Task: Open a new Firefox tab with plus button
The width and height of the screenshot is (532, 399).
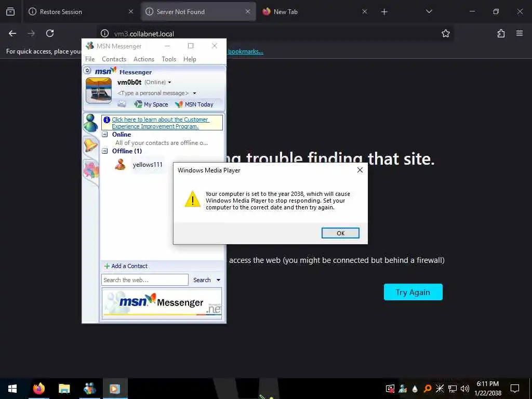Action: pyautogui.click(x=384, y=12)
